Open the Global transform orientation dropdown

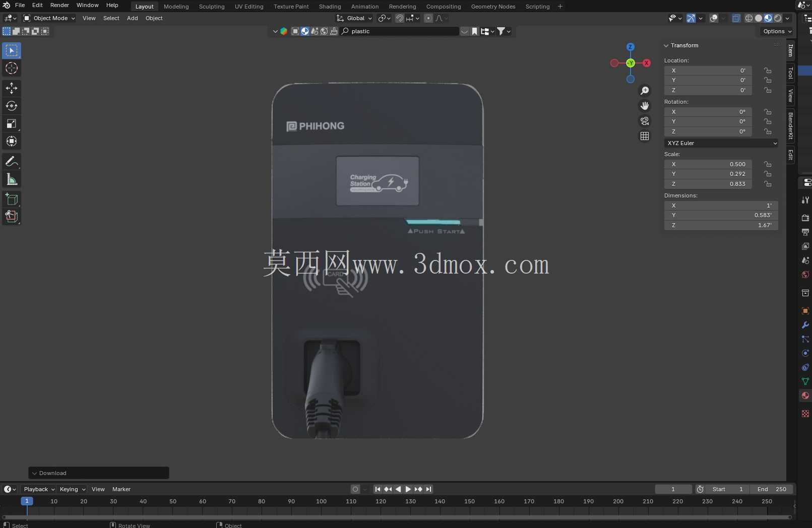click(x=355, y=18)
